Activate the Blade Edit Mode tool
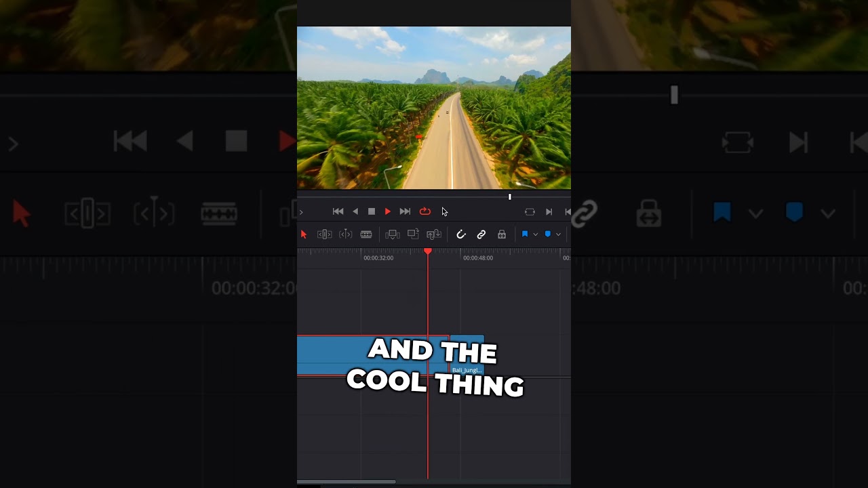 click(366, 235)
